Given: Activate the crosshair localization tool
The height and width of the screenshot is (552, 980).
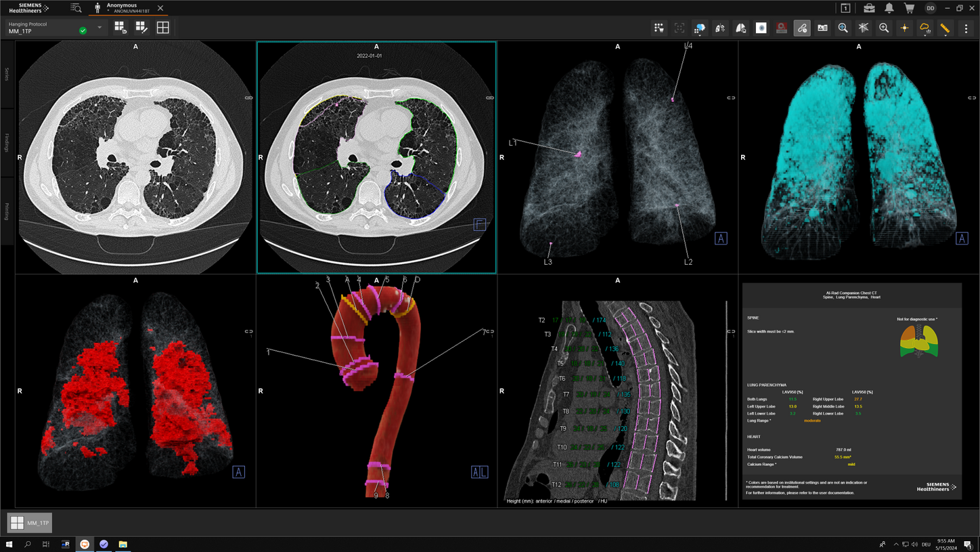Looking at the screenshot, I should [904, 28].
